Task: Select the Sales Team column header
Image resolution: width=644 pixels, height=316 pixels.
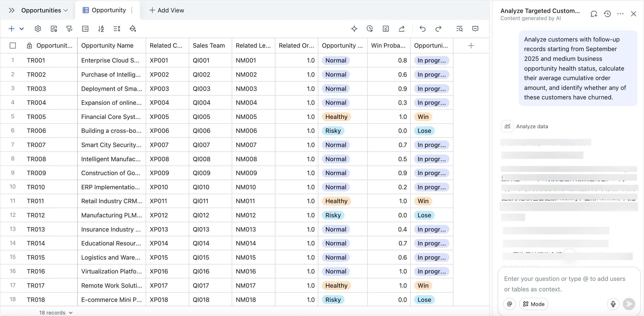Action: [211, 45]
